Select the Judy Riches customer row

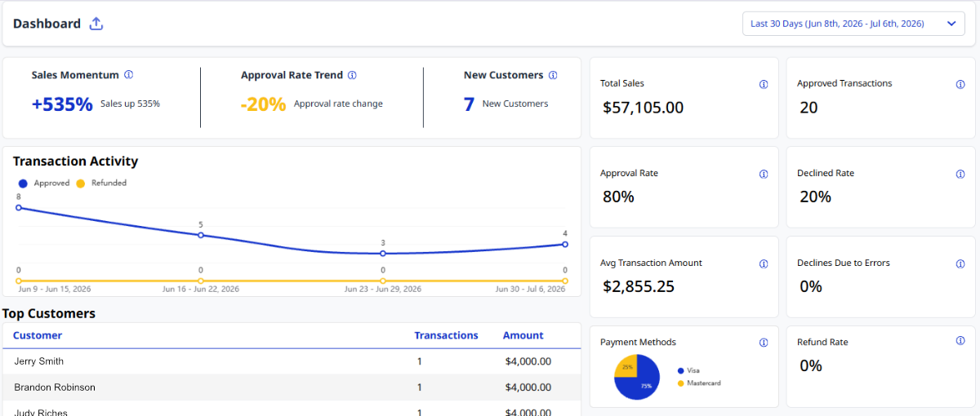point(292,410)
